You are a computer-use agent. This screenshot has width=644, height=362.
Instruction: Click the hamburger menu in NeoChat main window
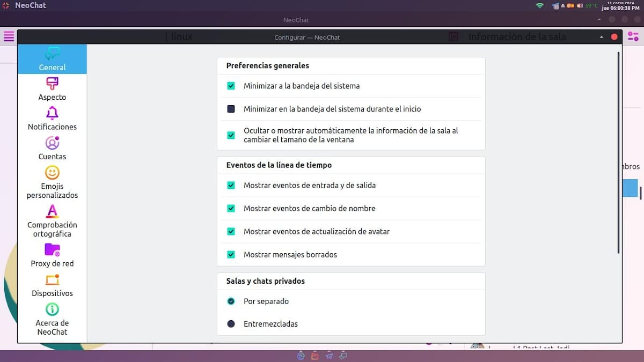point(9,36)
